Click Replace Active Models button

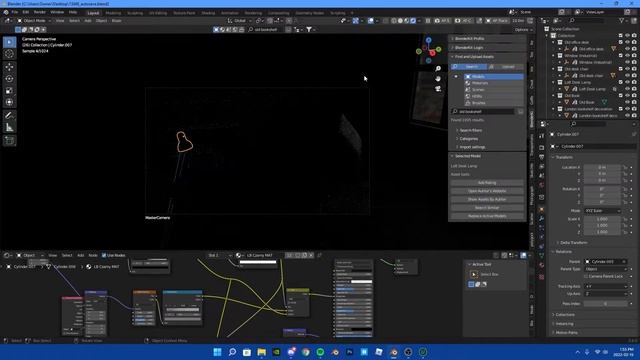coord(487,216)
